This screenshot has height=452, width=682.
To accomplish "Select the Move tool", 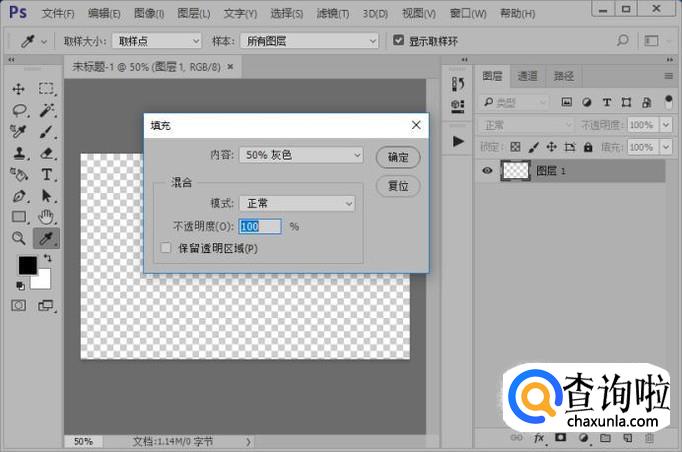I will click(x=18, y=89).
